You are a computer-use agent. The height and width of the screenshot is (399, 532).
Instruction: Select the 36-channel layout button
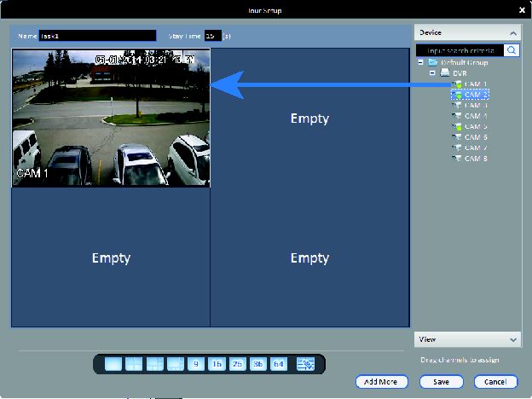coord(258,364)
